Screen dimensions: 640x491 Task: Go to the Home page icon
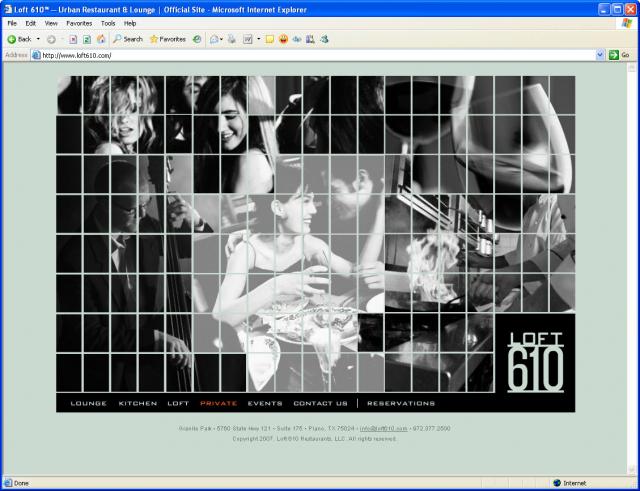coord(101,39)
